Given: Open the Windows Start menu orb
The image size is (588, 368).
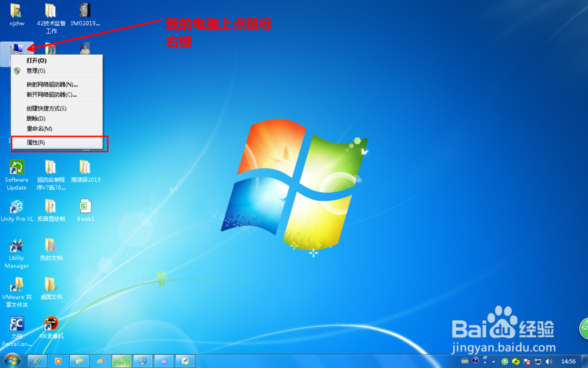Looking at the screenshot, I should (12, 360).
